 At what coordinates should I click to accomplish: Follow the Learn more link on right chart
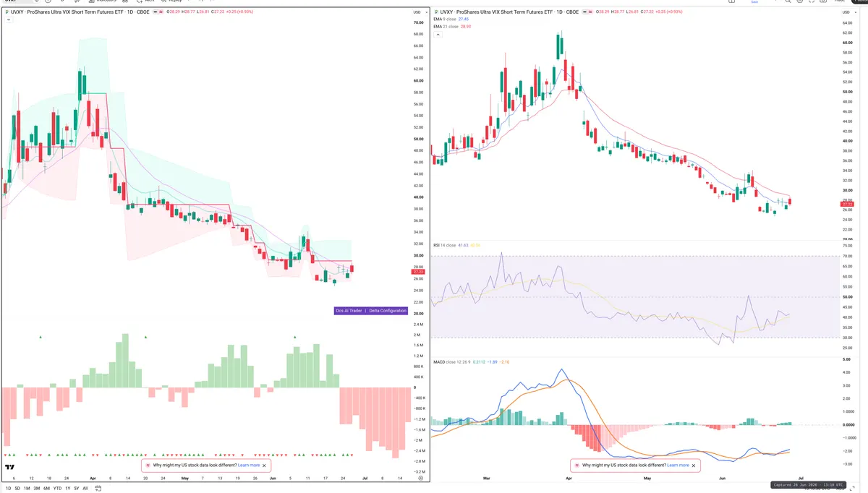(x=678, y=466)
